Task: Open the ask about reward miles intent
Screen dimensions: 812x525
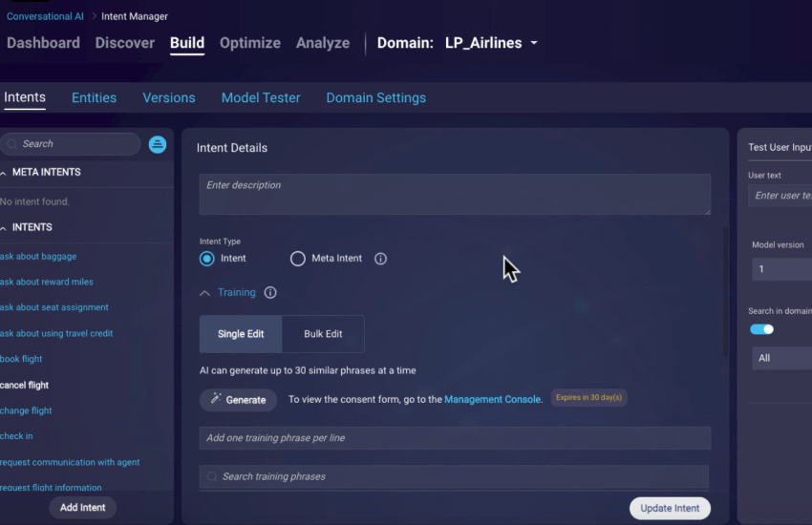Action: point(47,282)
